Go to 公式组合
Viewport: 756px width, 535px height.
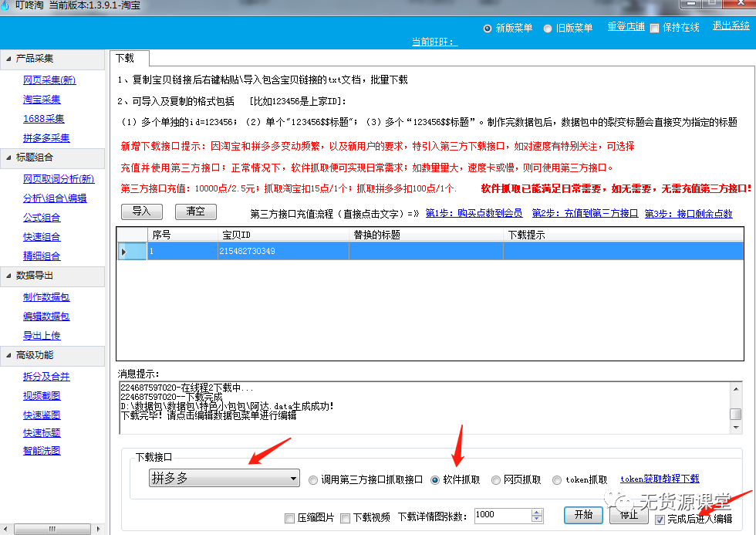pos(42,218)
